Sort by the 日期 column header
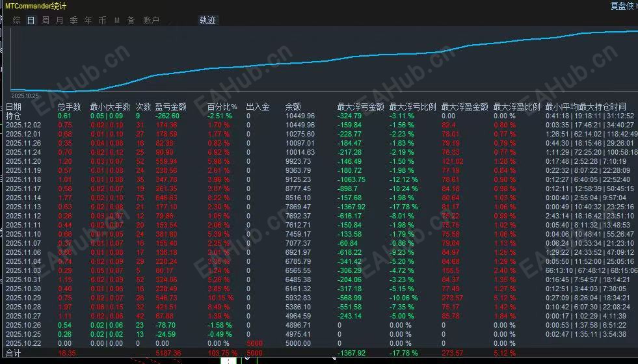638x364 pixels. point(13,107)
